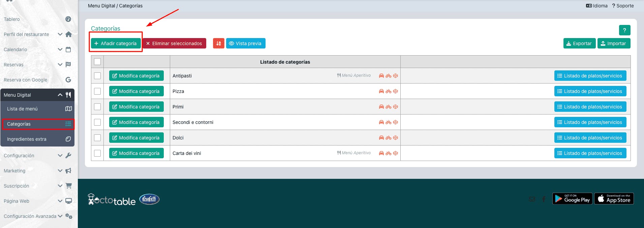Click the leaf icon beside Ingredientes extra
The image size is (644, 228).
tap(68, 139)
